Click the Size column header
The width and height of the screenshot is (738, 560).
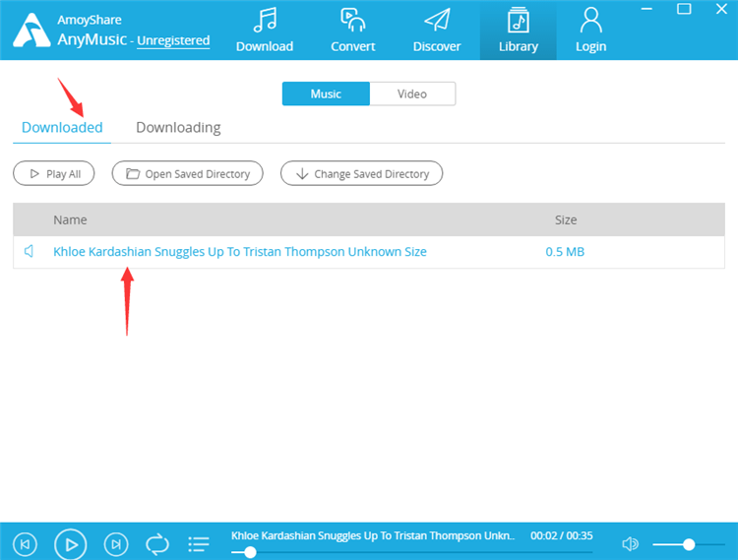[x=566, y=219]
